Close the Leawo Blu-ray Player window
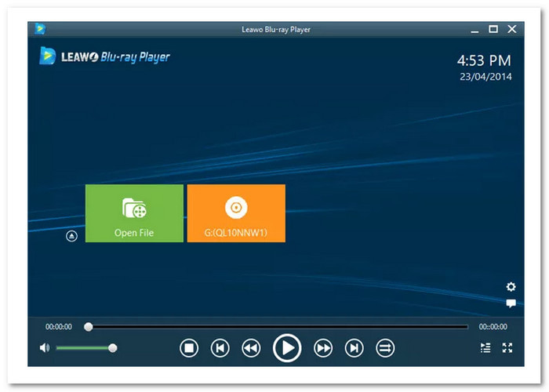This screenshot has width=549, height=392. point(512,29)
